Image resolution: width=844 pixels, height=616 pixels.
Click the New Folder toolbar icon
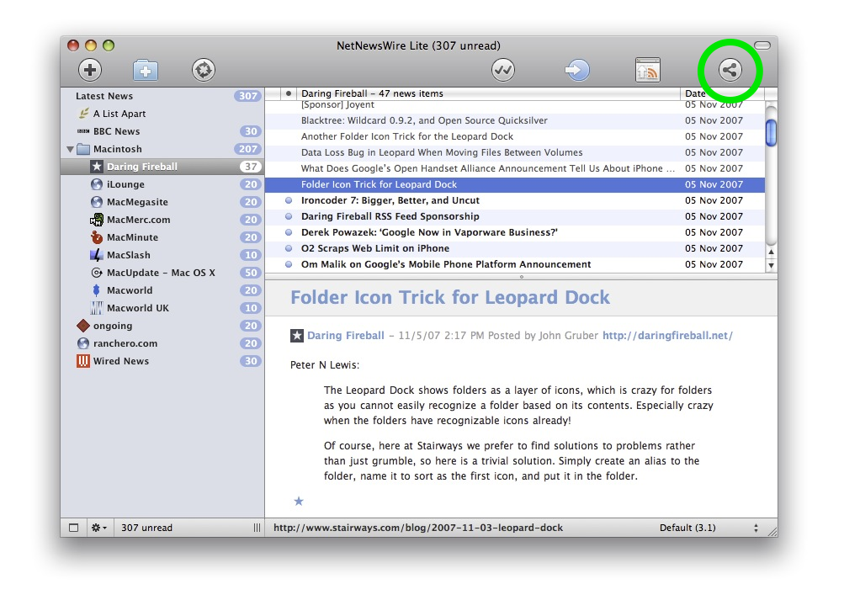146,71
